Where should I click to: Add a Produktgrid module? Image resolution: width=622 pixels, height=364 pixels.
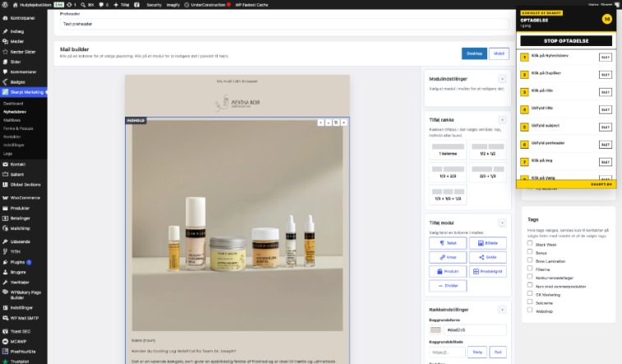tap(487, 272)
